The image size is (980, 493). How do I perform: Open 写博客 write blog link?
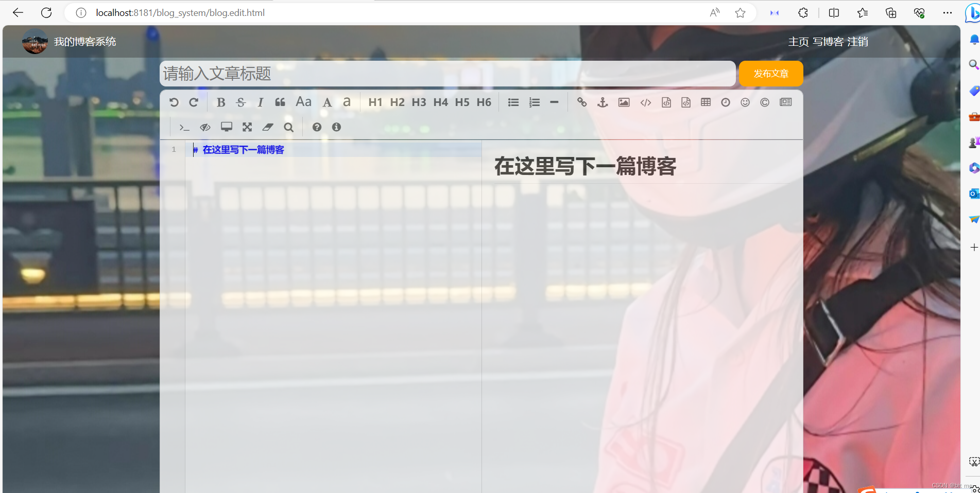pyautogui.click(x=828, y=42)
